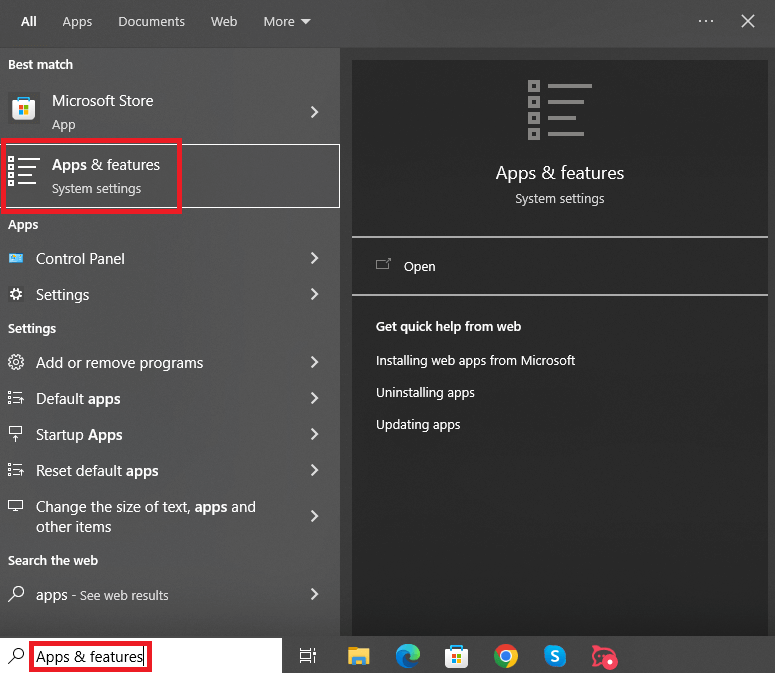Open the More filter dropdown

(287, 21)
